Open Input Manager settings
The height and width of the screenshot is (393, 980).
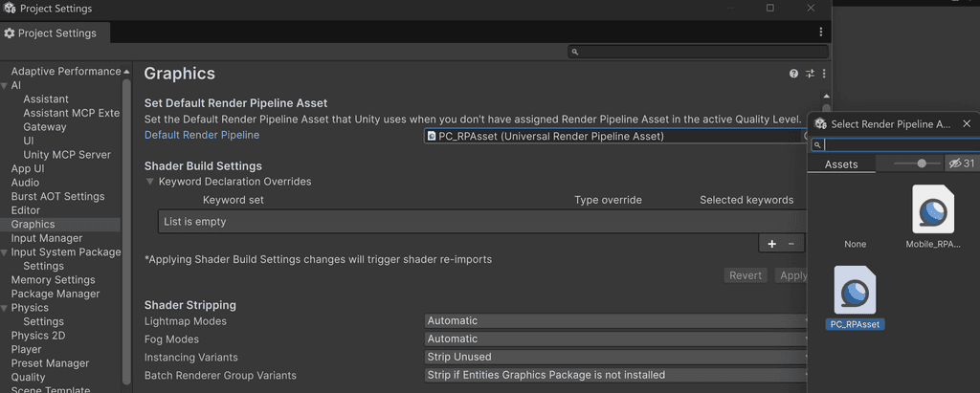click(x=46, y=238)
